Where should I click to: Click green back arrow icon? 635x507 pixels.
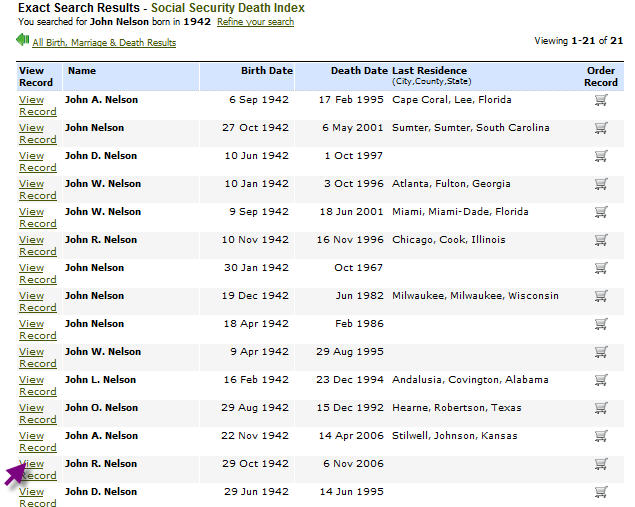pyautogui.click(x=23, y=40)
